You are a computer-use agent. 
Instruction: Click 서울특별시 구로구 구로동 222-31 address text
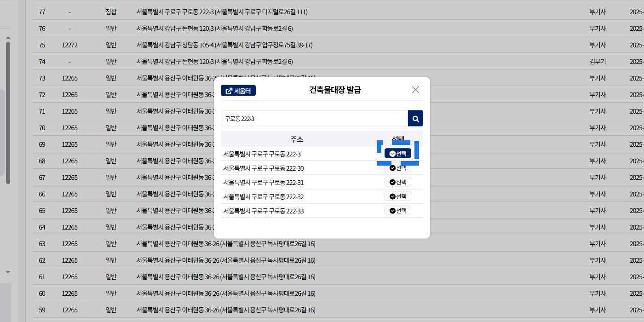[x=263, y=183]
